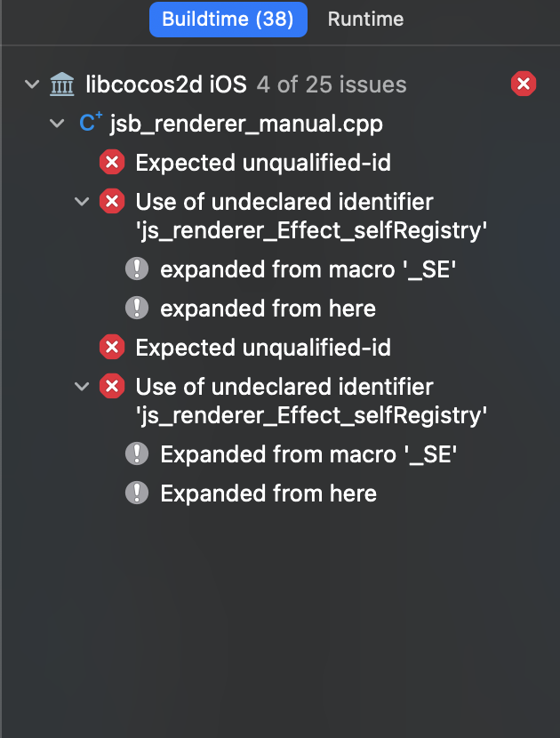560x738 pixels.
Task: Collapse the second undeclared identifier error
Action: (83, 386)
